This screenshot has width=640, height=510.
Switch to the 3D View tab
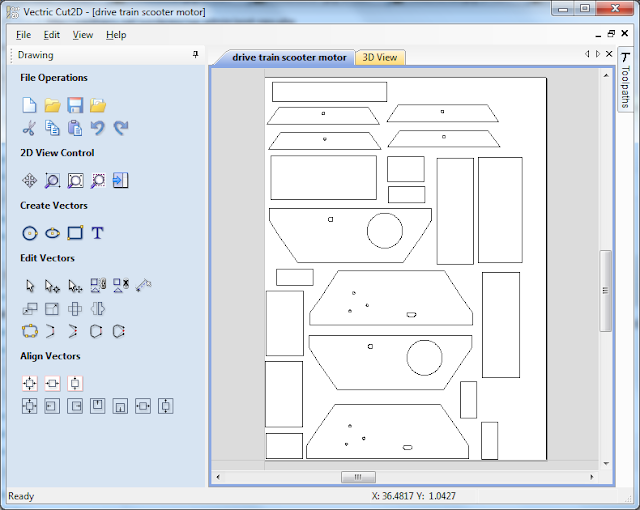tap(380, 57)
